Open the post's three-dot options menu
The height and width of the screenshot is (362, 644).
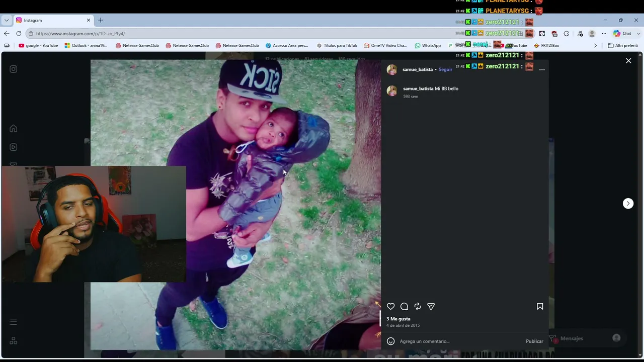542,69
